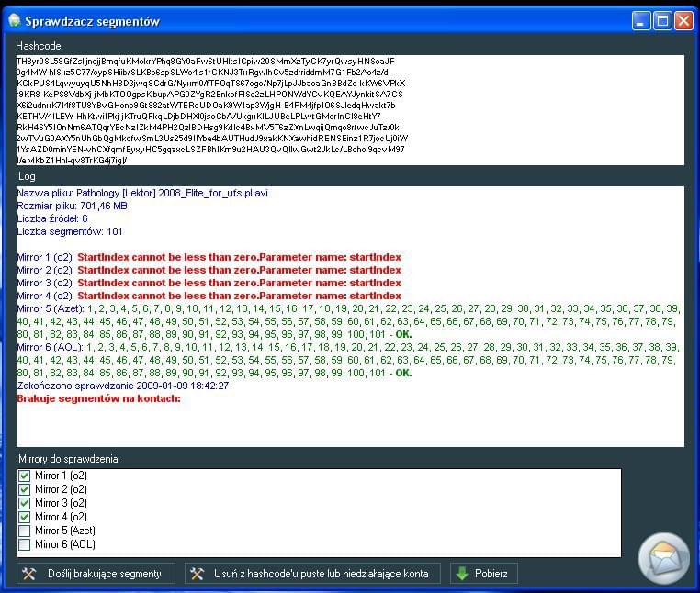This screenshot has width=700, height=593.
Task: Click the hammer icon on Doślij brakujące segmenty
Action: coord(28,574)
